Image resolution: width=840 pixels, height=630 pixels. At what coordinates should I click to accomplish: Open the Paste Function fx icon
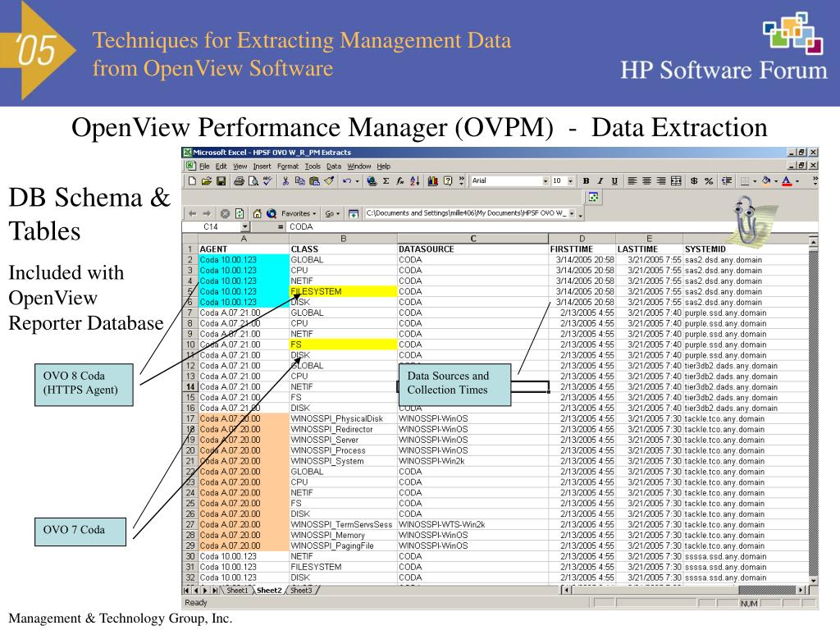[x=400, y=181]
